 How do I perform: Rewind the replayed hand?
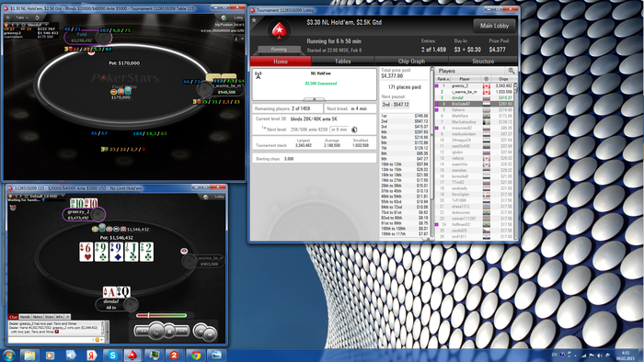pyautogui.click(x=142, y=331)
